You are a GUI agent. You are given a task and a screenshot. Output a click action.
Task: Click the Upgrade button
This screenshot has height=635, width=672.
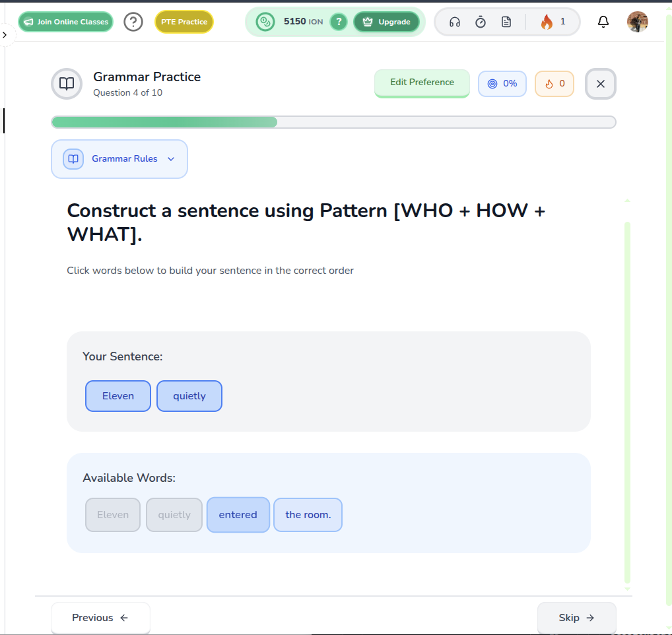(386, 22)
